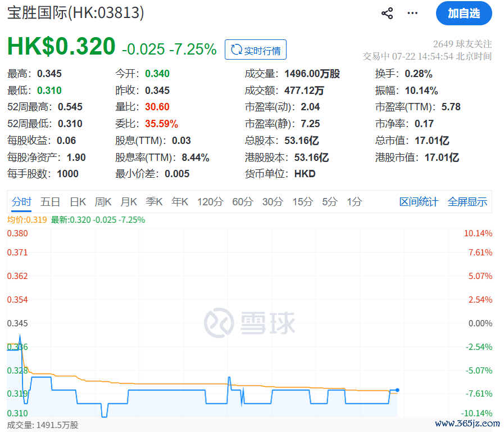
Task: Open 区间统计 link
Action: [x=419, y=202]
